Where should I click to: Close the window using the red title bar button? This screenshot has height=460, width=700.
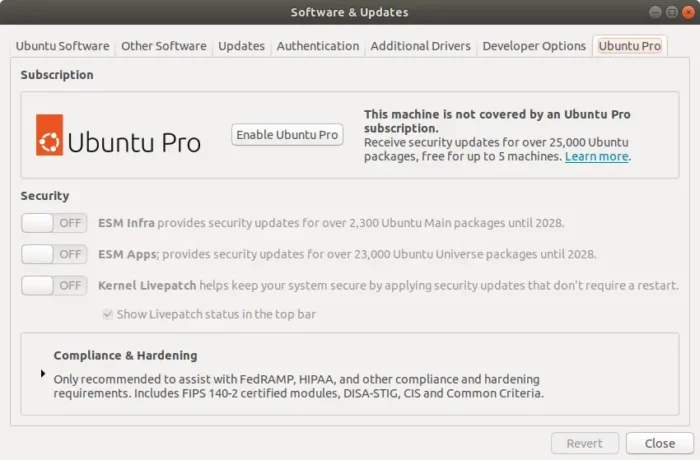click(688, 12)
